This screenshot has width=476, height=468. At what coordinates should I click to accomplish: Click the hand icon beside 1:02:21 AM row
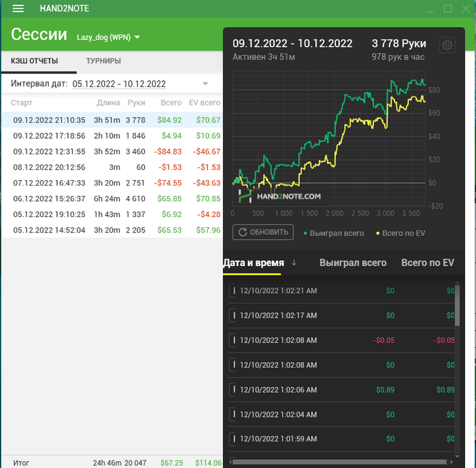click(x=233, y=291)
